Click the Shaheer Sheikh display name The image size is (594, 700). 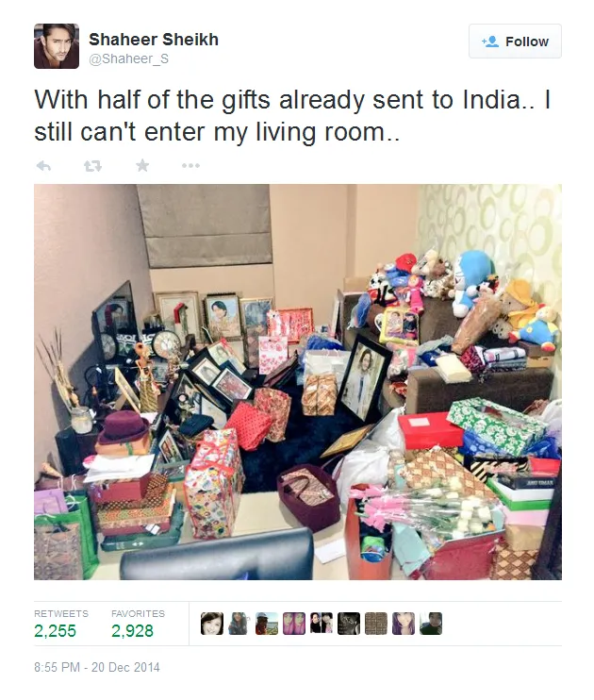(154, 40)
